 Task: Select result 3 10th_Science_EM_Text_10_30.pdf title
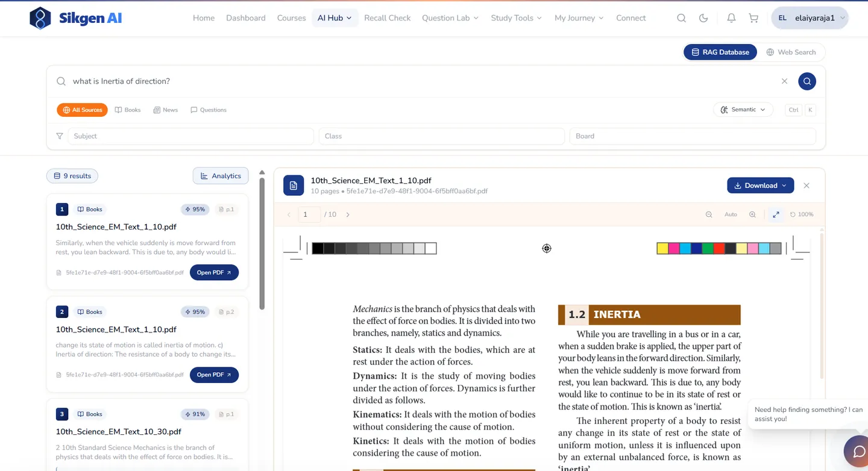[x=118, y=432]
